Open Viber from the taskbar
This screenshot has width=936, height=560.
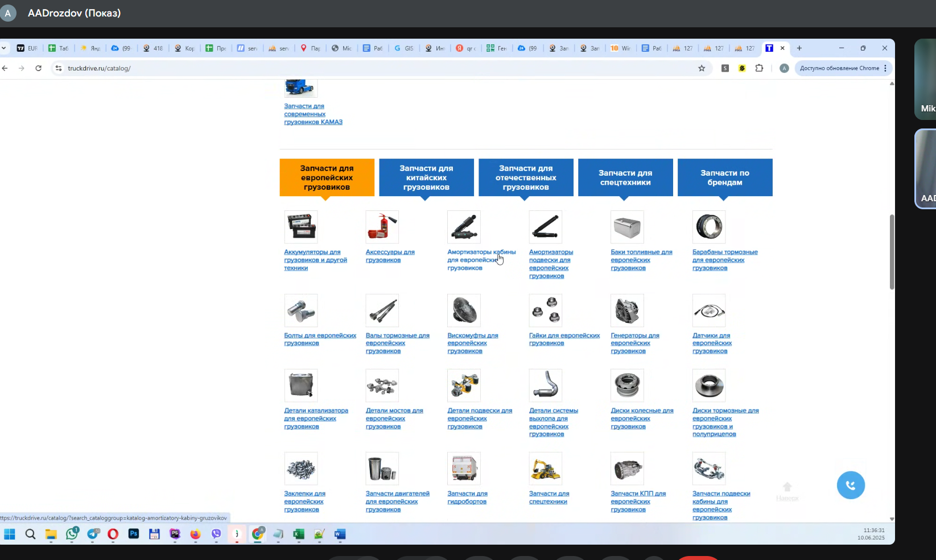pyautogui.click(x=216, y=534)
